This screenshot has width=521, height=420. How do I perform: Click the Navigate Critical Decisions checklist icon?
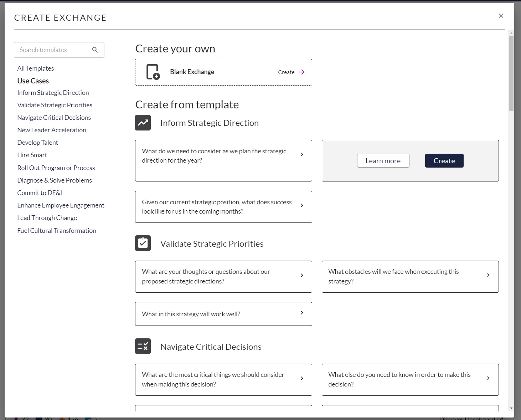(143, 346)
